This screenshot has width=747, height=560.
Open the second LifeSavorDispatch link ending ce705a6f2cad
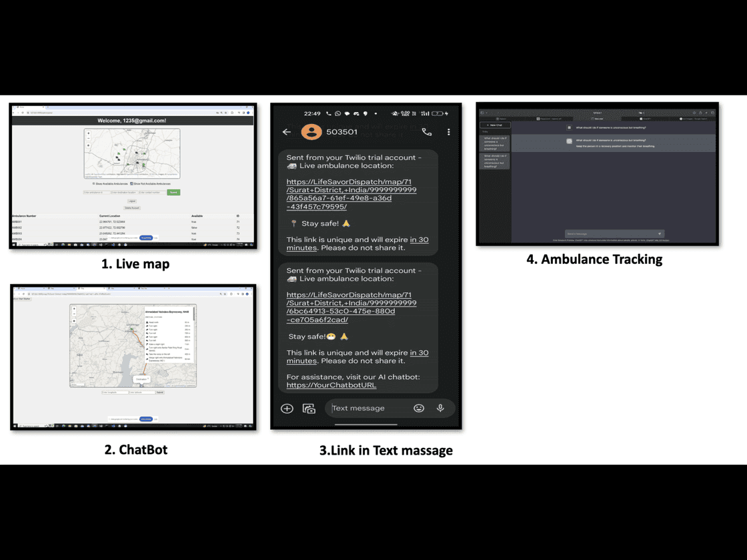(x=351, y=307)
